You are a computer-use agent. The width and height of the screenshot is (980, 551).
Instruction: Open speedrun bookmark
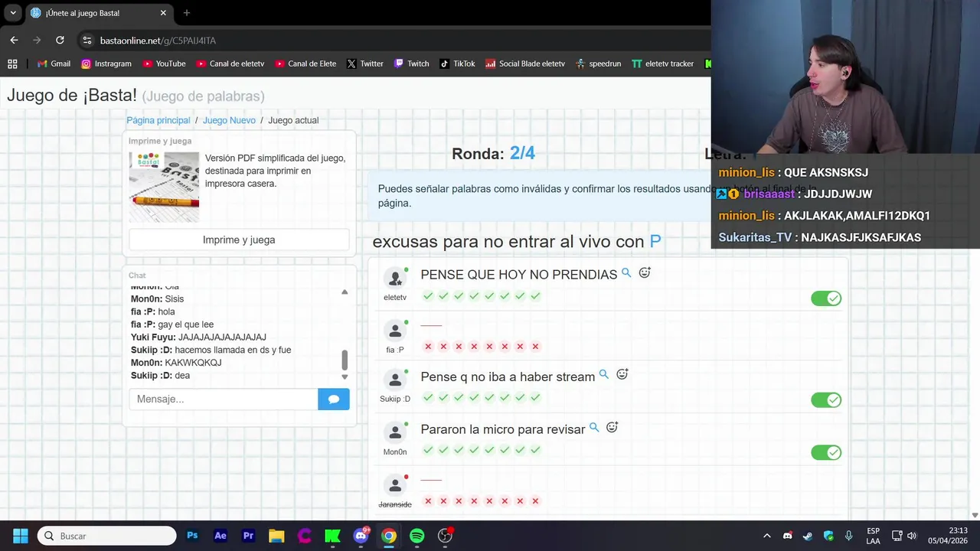click(x=598, y=64)
